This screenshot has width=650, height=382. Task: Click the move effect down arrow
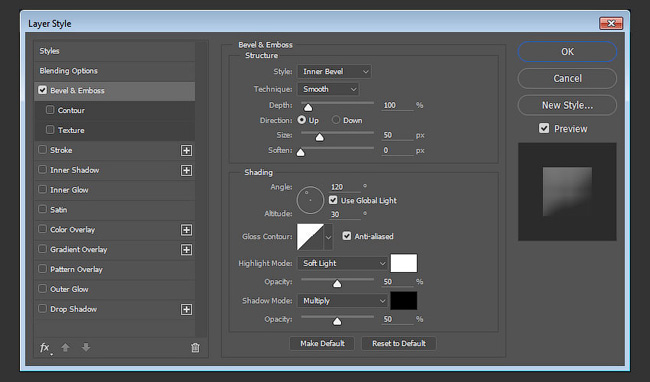tap(86, 347)
